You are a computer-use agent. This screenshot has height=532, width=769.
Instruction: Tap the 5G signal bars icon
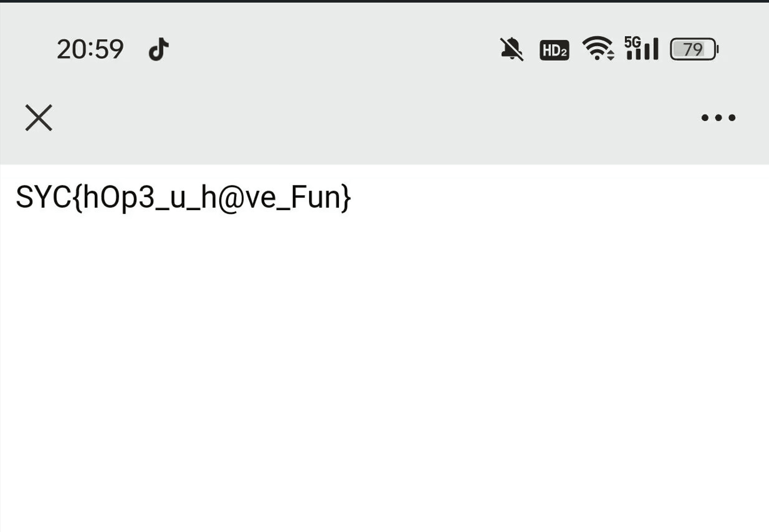641,48
